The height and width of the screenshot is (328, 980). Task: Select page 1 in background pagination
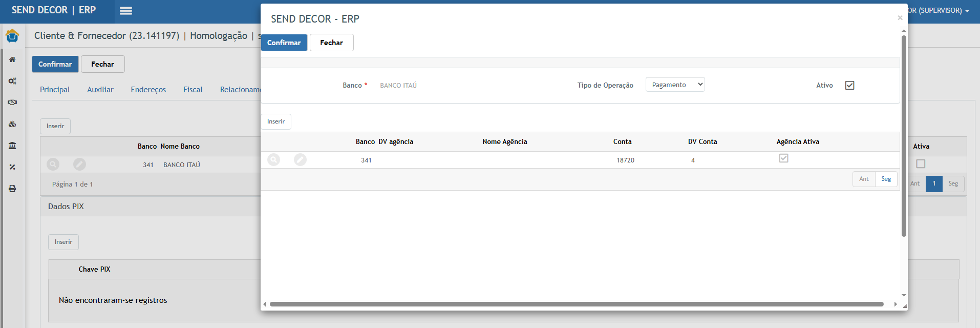[934, 183]
